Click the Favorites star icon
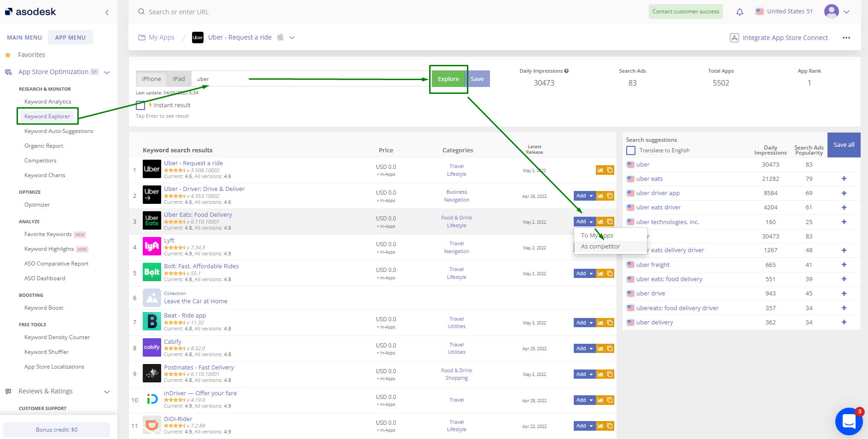 (x=8, y=55)
